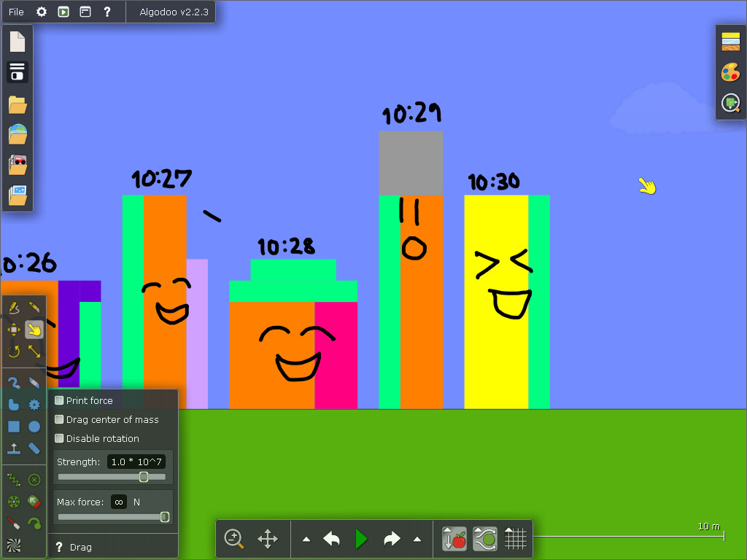747x560 pixels.
Task: Select the Sketch tool in toolbox
Action: coord(14,309)
